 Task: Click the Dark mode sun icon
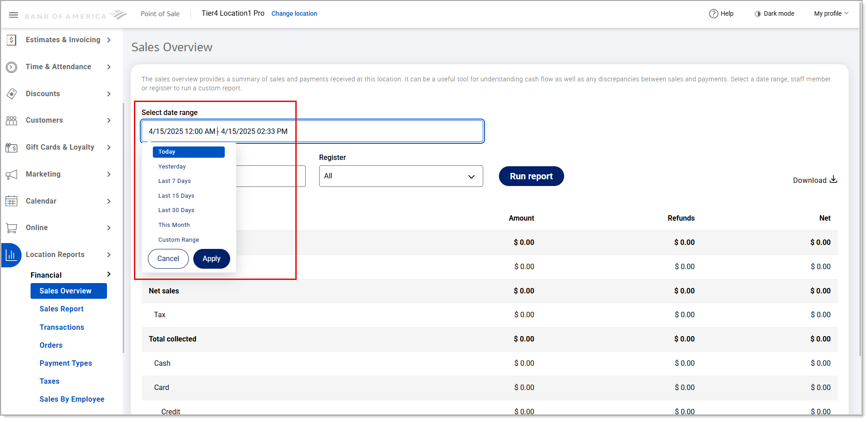pos(757,14)
